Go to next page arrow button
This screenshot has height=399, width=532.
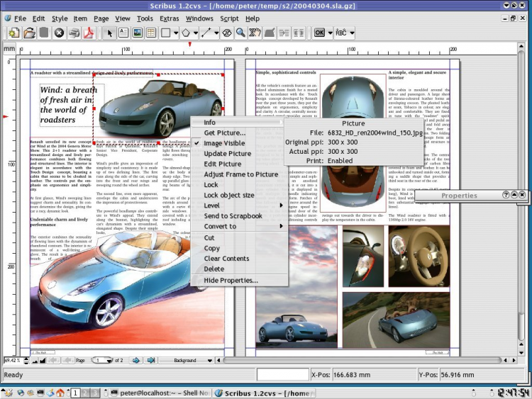pos(138,360)
